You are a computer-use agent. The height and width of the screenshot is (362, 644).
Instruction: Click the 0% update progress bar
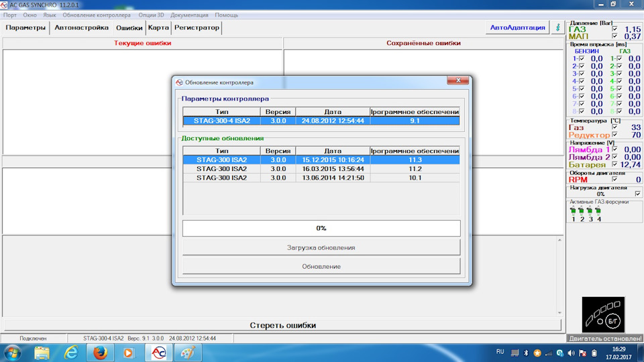[321, 228]
